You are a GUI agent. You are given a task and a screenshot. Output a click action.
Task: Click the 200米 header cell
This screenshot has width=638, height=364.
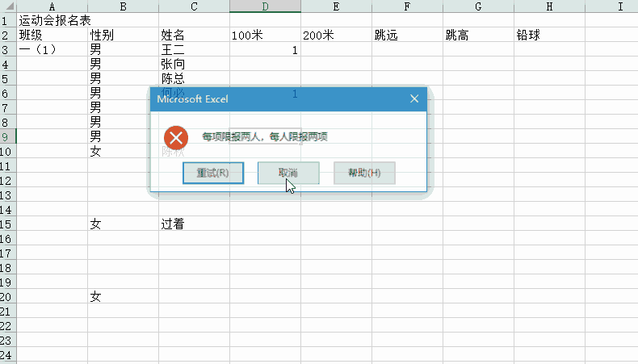tap(336, 35)
